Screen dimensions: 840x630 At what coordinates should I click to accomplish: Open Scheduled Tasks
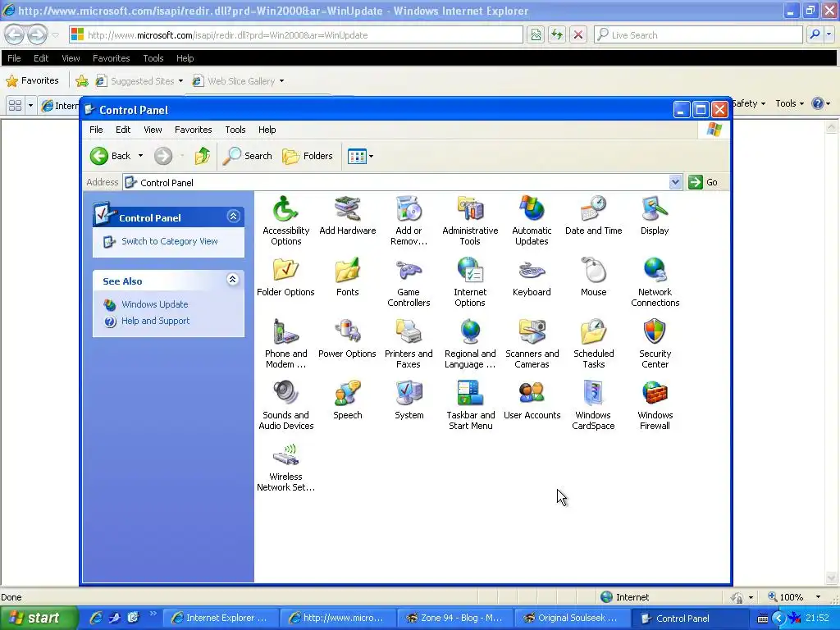point(594,344)
